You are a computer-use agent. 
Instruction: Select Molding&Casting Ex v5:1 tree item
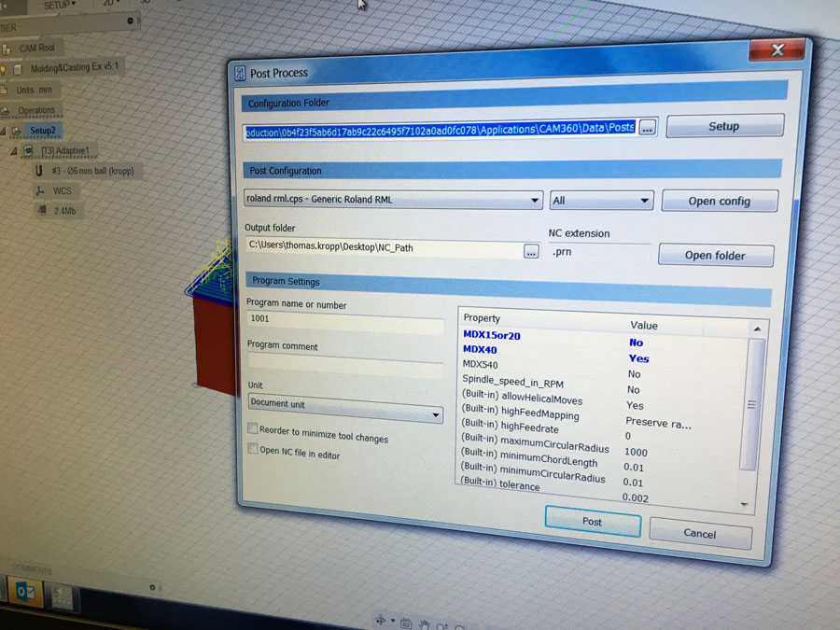pos(75,67)
